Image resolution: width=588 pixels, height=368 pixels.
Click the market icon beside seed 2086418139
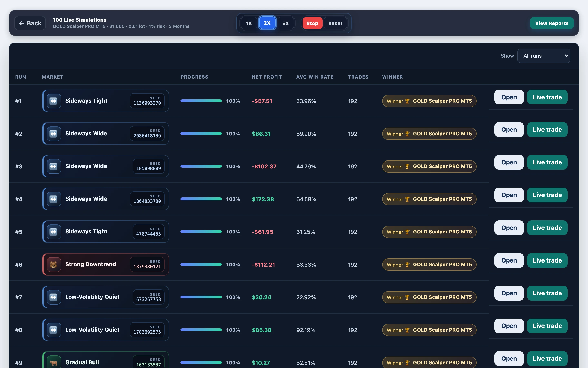pos(53,134)
